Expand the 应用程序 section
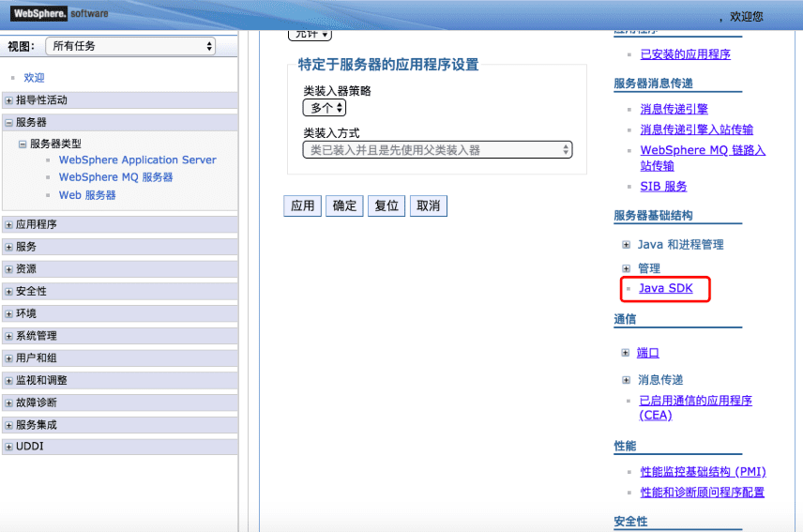Screen dimensions: 803x532 (x=8, y=225)
